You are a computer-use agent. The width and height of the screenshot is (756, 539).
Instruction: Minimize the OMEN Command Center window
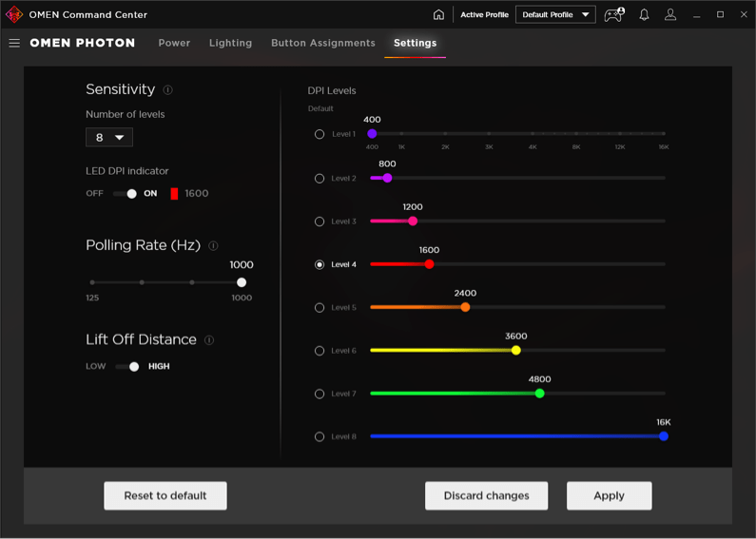click(696, 15)
